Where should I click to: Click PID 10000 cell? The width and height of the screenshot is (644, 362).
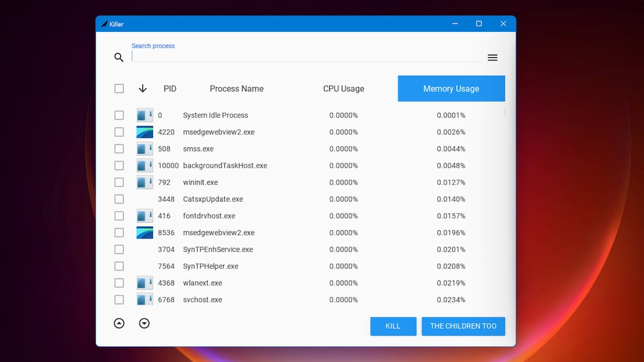(168, 166)
